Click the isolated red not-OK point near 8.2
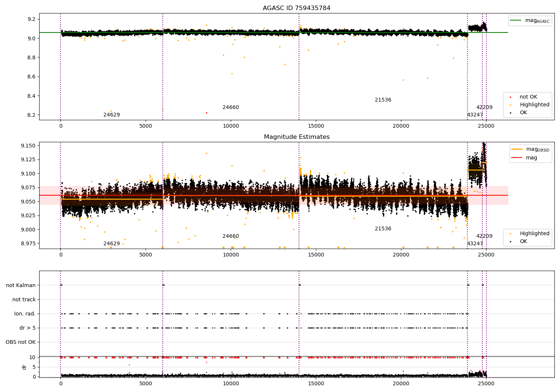560x392 pixels. point(206,113)
